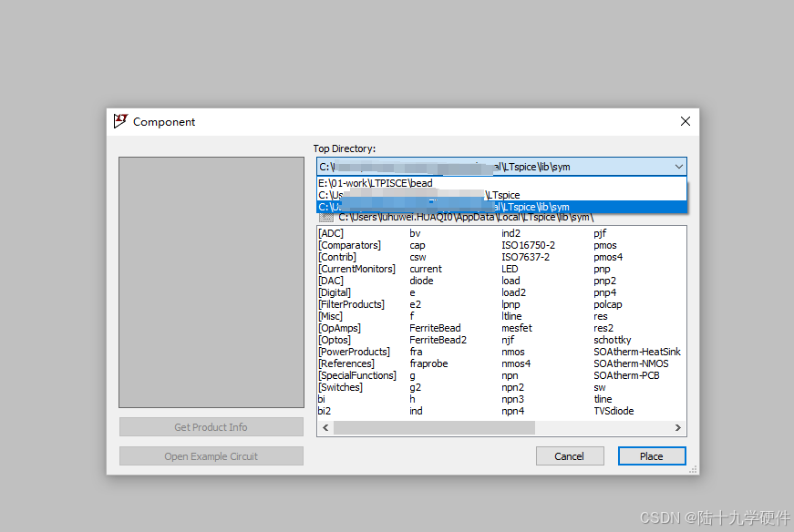The height and width of the screenshot is (532, 794).
Task: Open the [OpAmps] folder
Action: pos(339,328)
